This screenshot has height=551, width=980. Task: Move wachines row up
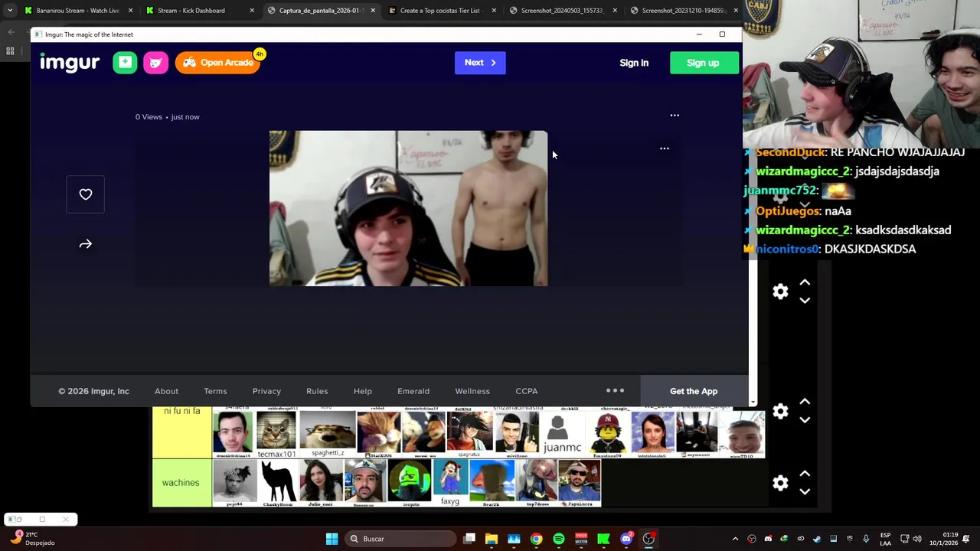(x=805, y=474)
